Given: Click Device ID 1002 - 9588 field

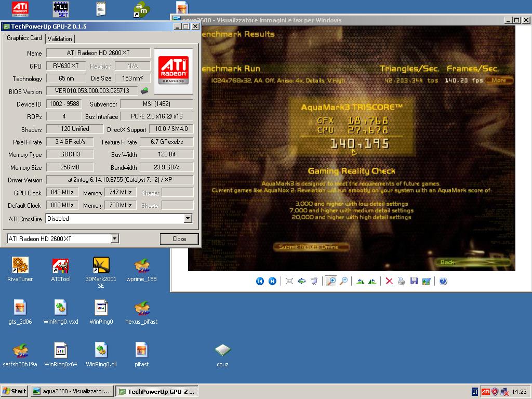Looking at the screenshot, I should (64, 104).
